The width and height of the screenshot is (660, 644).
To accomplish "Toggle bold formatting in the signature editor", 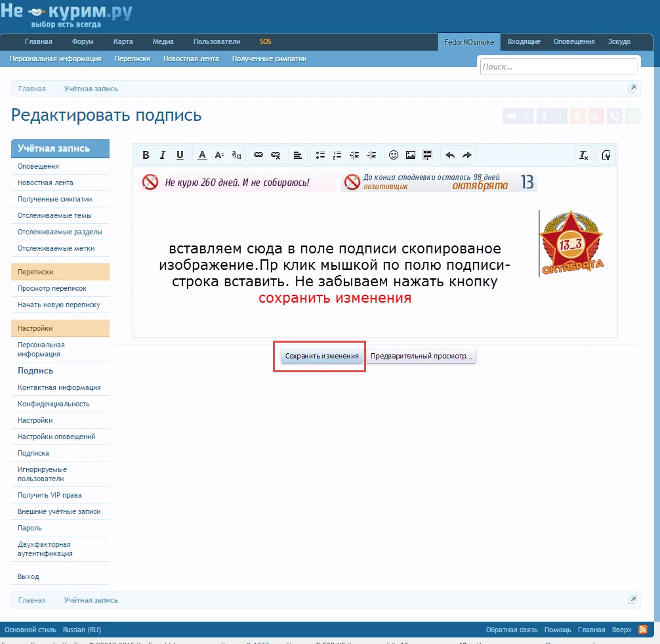I will pos(146,155).
